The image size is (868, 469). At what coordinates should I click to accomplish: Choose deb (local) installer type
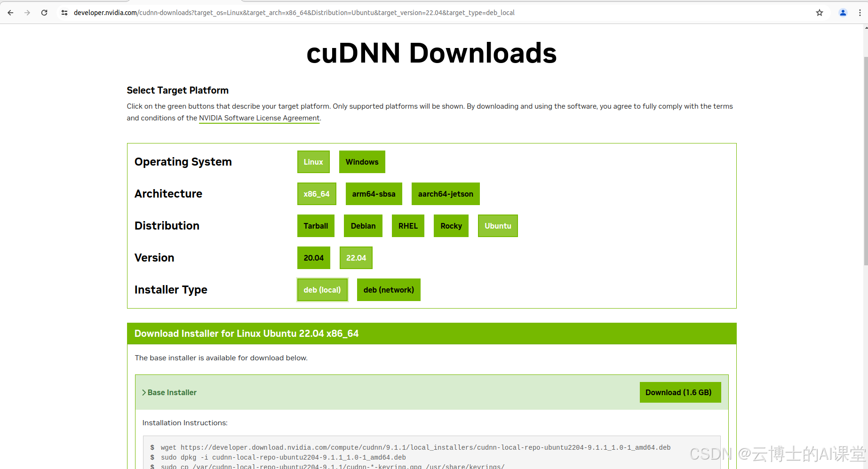[x=322, y=290]
